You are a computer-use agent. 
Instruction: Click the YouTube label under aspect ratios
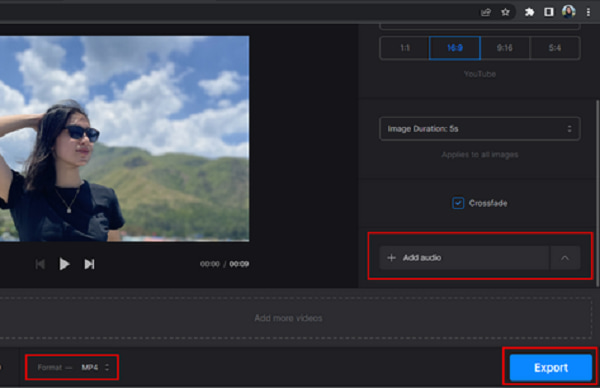(479, 74)
